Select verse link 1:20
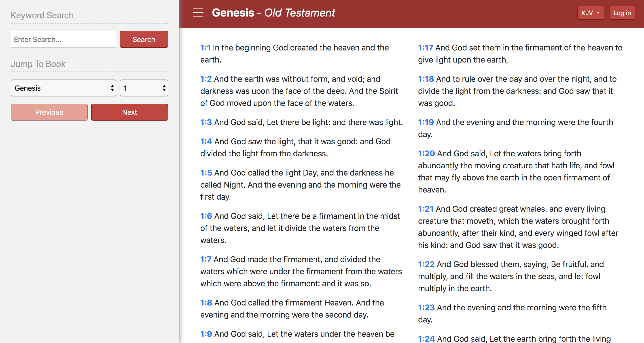Viewport: 644px width, 343px height. tap(426, 154)
